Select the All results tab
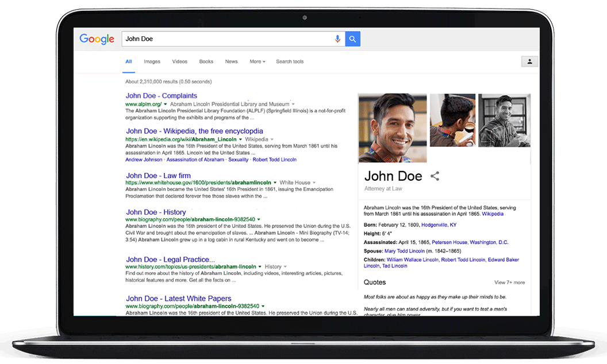Viewport: 607px width, 364px height. coord(129,61)
